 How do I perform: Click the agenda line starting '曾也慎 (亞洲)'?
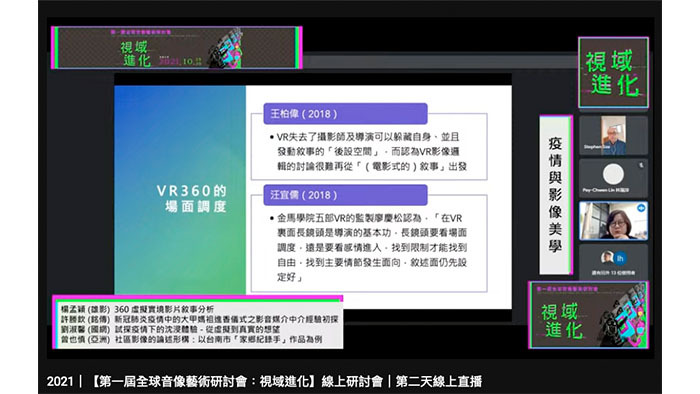[x=192, y=339]
